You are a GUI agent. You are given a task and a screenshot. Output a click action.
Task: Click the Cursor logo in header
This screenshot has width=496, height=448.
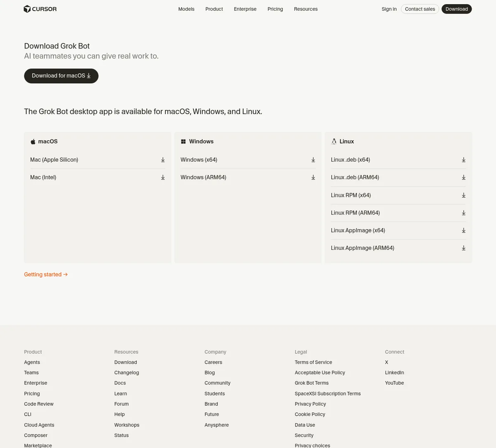pos(40,9)
